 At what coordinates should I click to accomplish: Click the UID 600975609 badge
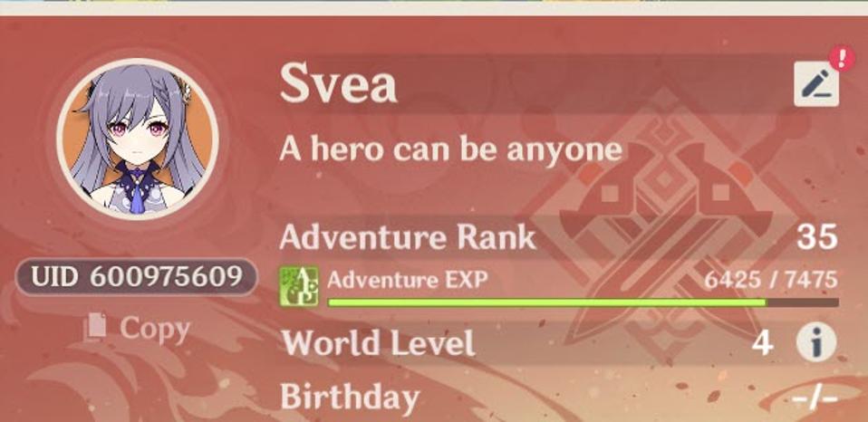point(136,276)
